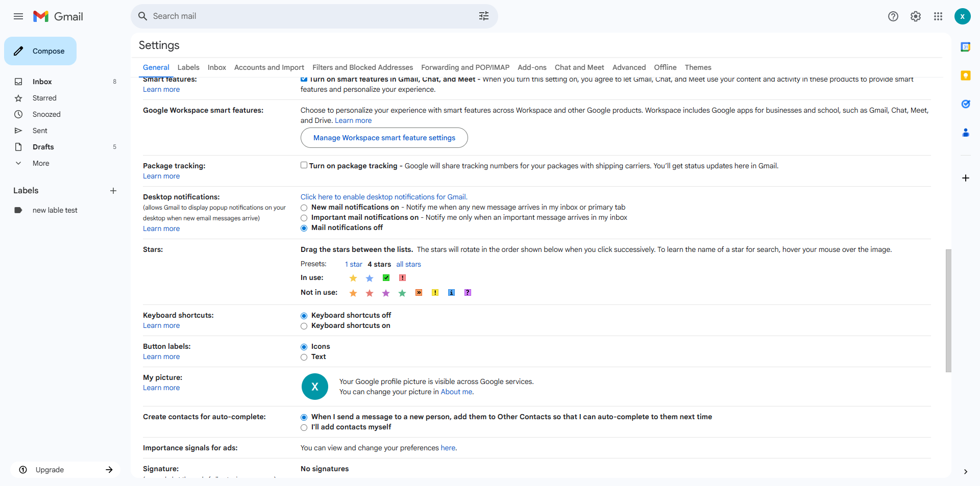This screenshot has width=980, height=486.
Task: Open the About me link
Action: click(x=456, y=392)
